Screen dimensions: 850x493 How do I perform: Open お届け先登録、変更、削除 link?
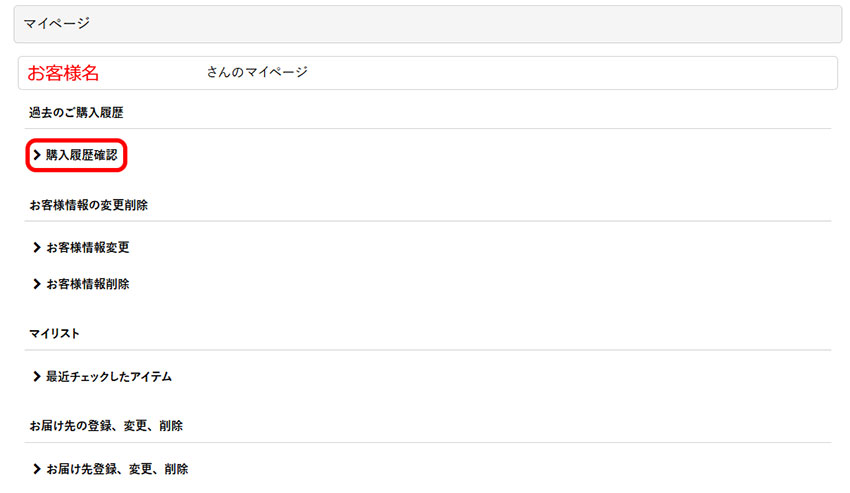116,469
